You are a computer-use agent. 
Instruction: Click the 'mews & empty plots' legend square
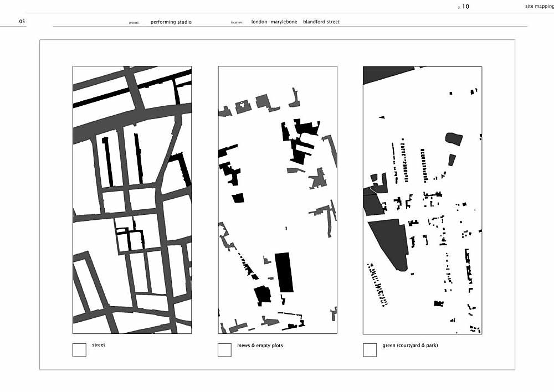coord(224,349)
